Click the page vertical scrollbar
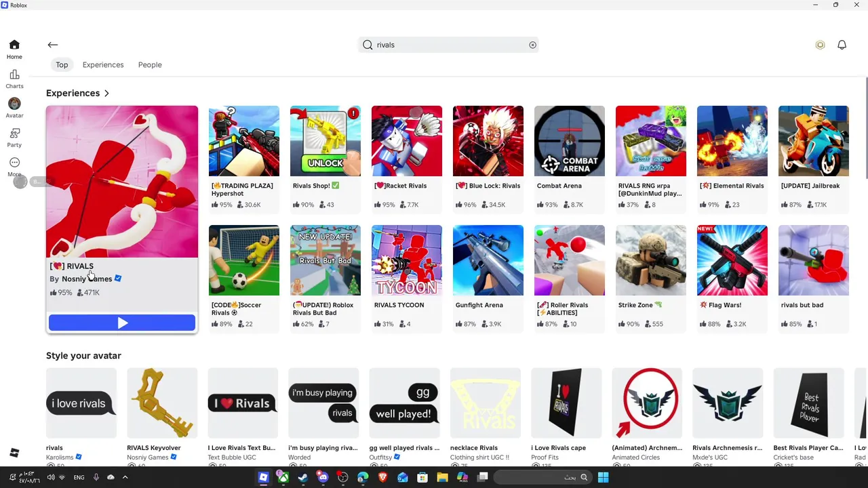 coord(865,129)
